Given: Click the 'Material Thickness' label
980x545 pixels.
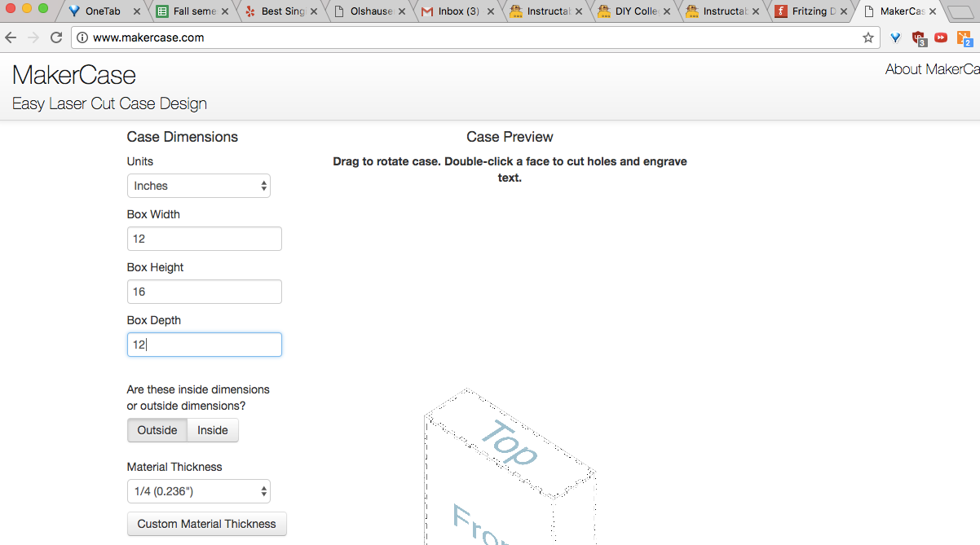Looking at the screenshot, I should [174, 467].
